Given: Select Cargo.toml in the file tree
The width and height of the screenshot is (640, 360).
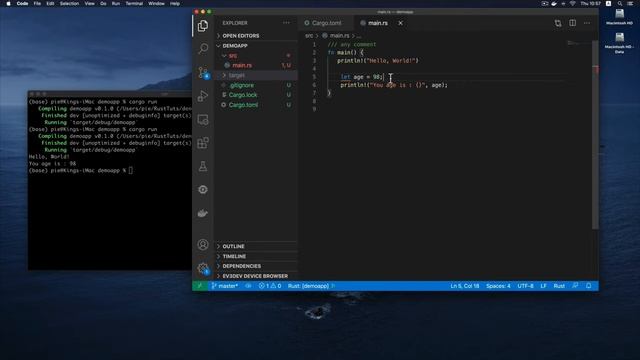Looking at the screenshot, I should coord(256,105).
